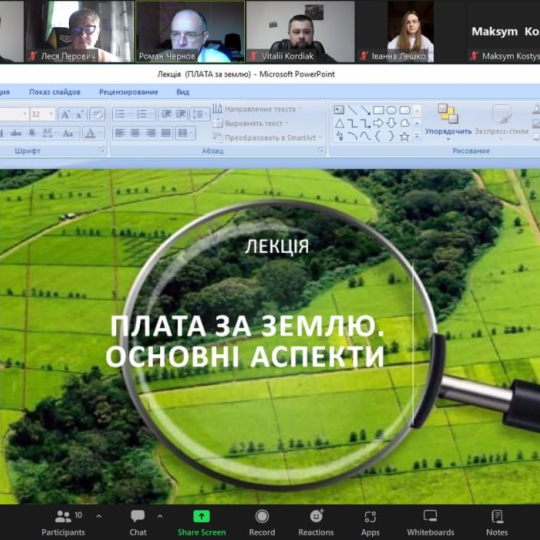Image resolution: width=540 pixels, height=540 pixels.
Task: Select the Elbow Arrow Connector shape
Action: tap(365, 123)
